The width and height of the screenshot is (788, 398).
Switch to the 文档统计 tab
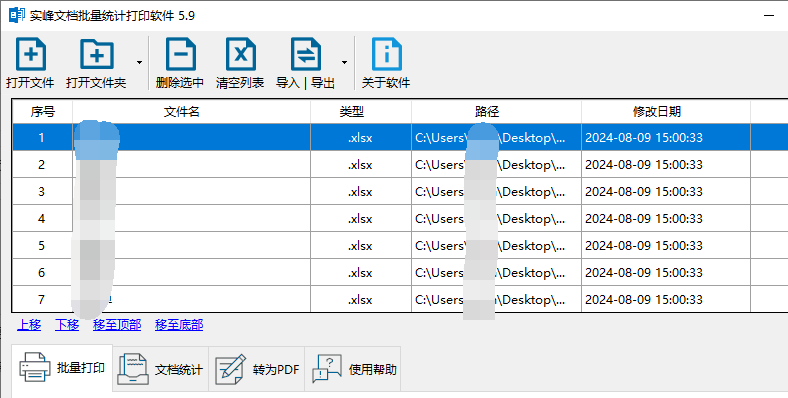coord(160,369)
